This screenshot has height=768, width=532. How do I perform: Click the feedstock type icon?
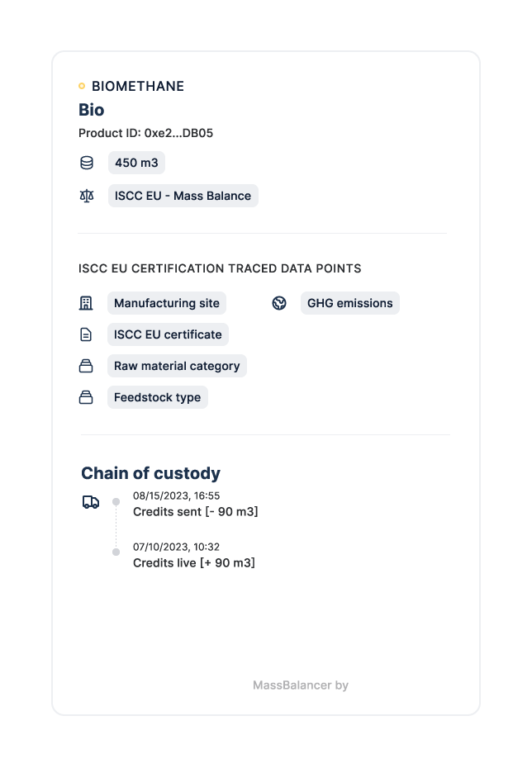(x=86, y=397)
